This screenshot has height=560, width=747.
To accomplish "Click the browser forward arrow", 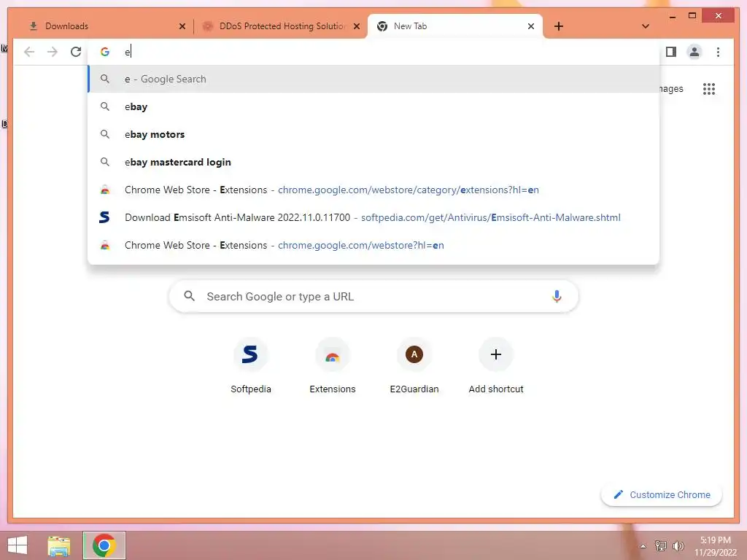I will (53, 52).
